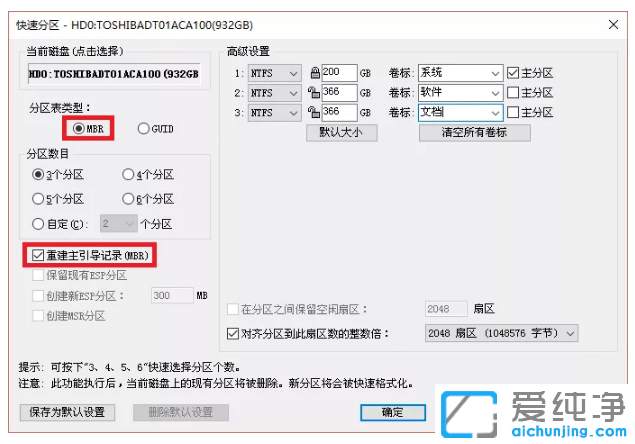Expand the 文档 volume label dropdown

tap(495, 113)
